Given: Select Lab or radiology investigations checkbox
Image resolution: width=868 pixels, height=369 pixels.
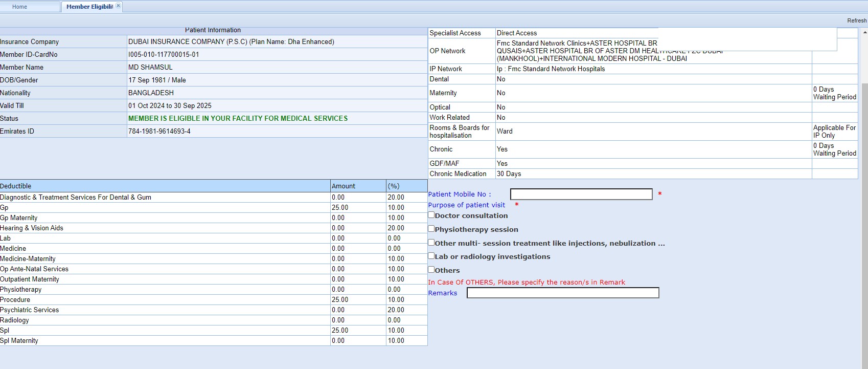Looking at the screenshot, I should click(431, 256).
